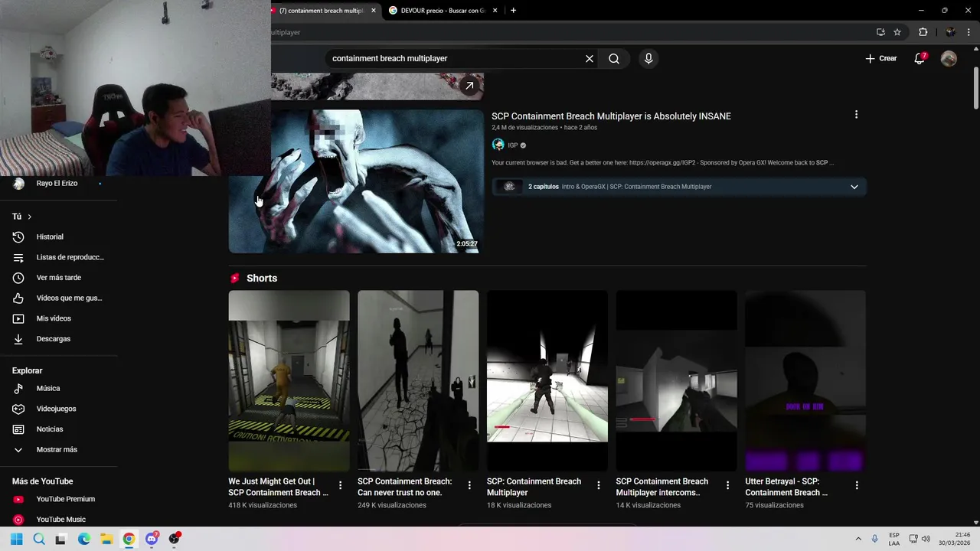
Task: Open Windows taskbar search
Action: pos(39,539)
